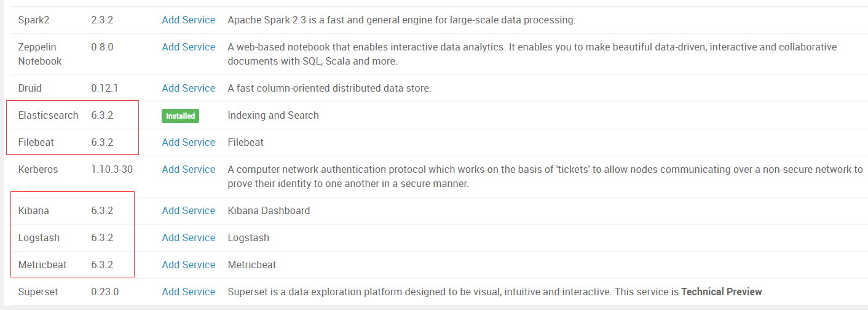Click the Logstash row name
The height and width of the screenshot is (310, 868).
pos(39,237)
